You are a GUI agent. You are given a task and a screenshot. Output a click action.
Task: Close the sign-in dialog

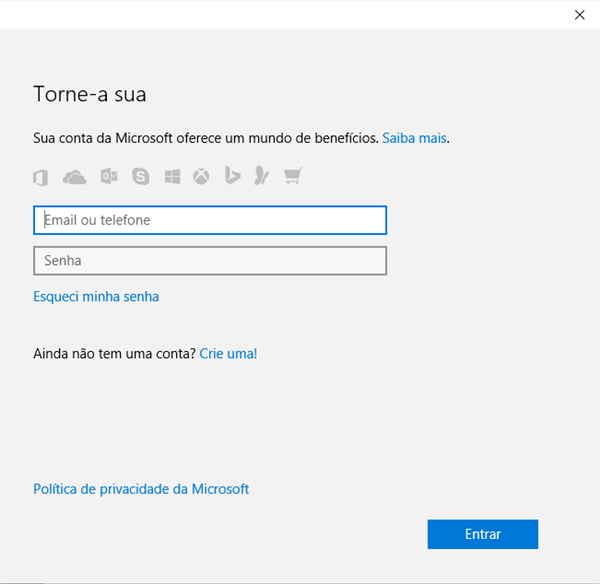pos(580,15)
